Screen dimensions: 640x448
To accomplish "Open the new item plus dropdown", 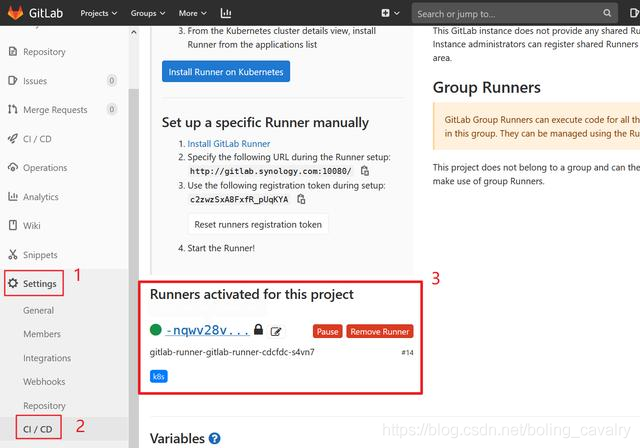I will (x=390, y=13).
